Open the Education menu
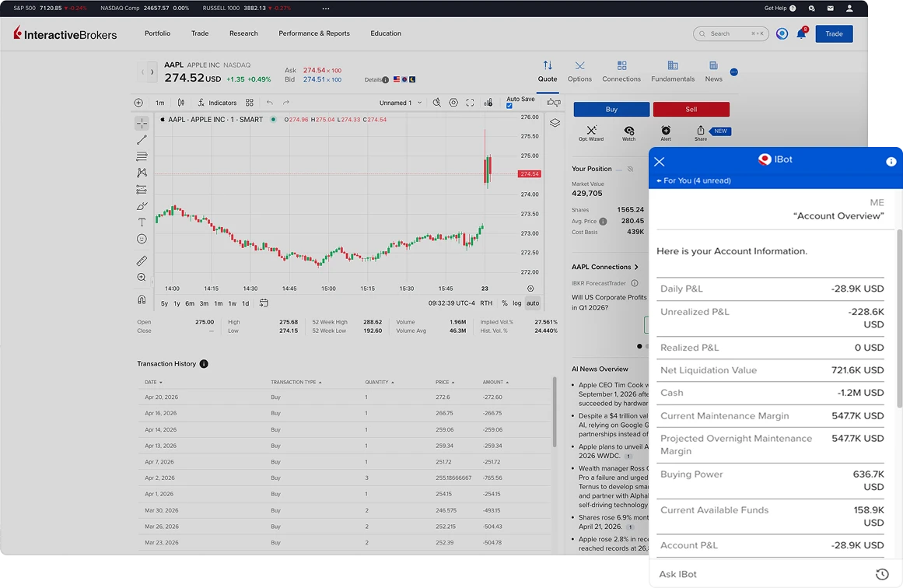The height and width of the screenshot is (588, 903). click(x=386, y=33)
